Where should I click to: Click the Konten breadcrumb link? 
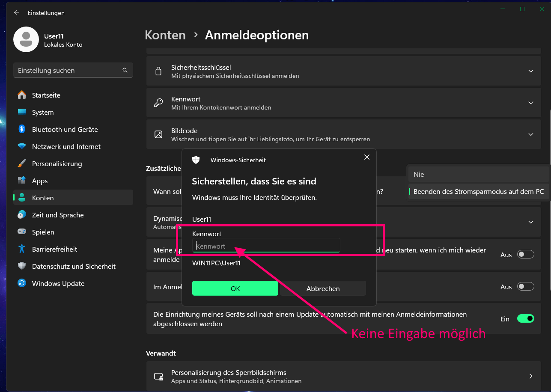coord(165,35)
